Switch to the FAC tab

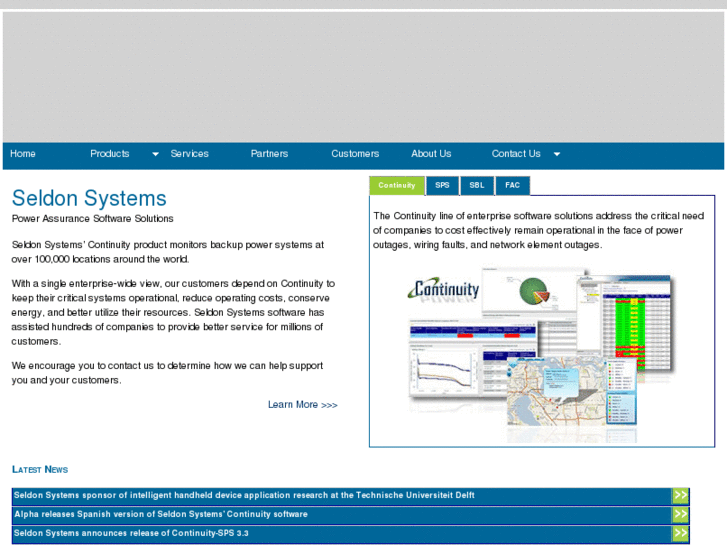(x=512, y=186)
